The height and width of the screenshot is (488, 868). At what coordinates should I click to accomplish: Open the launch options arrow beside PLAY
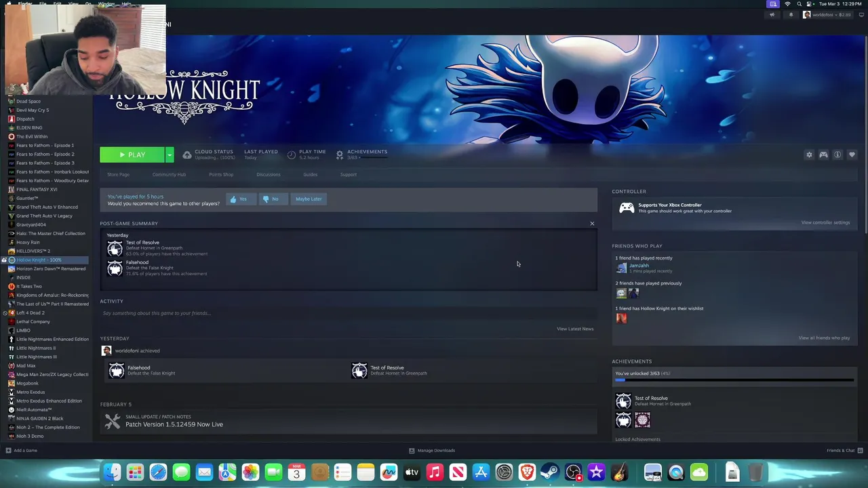pos(170,155)
